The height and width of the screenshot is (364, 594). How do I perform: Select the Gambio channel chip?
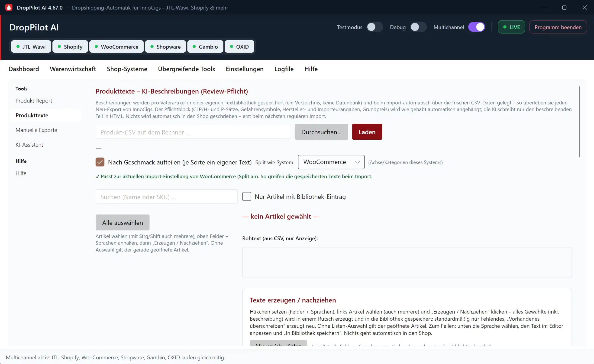pyautogui.click(x=205, y=47)
